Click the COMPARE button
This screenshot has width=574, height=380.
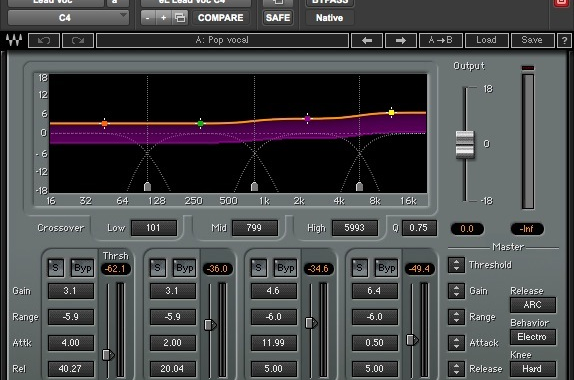220,18
